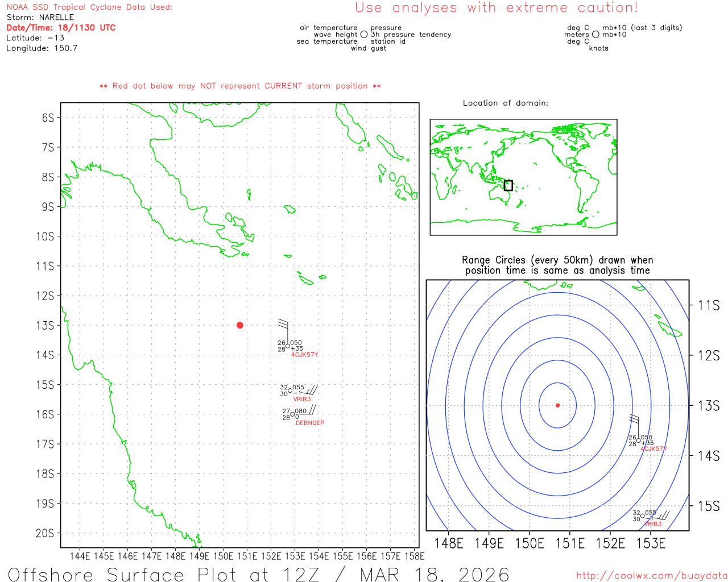Click the '6S' latitude label on main map
The width and height of the screenshot is (728, 582).
click(x=48, y=118)
